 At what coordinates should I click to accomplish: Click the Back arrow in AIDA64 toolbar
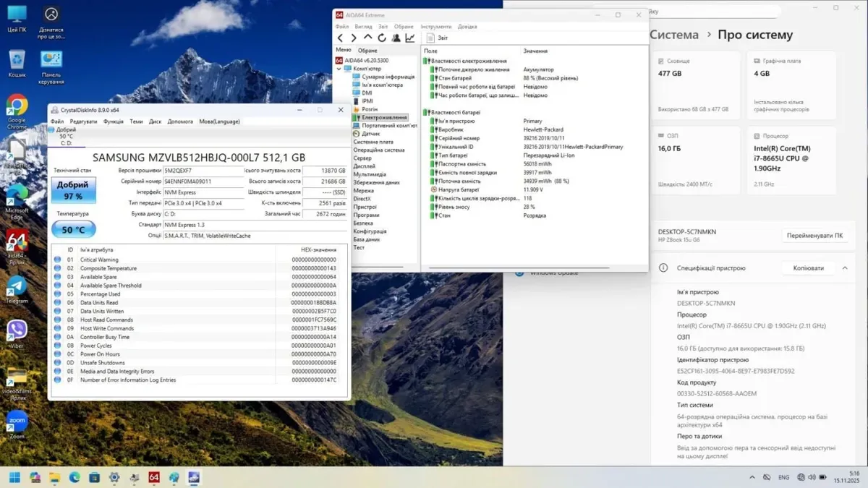pyautogui.click(x=340, y=38)
